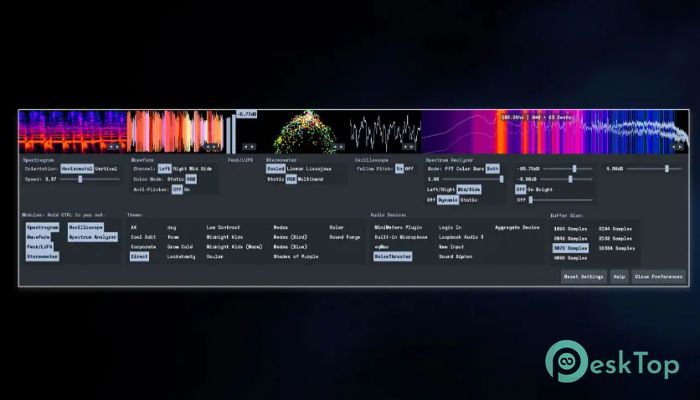Set Spectrogram orientation to Vertical

click(x=106, y=169)
